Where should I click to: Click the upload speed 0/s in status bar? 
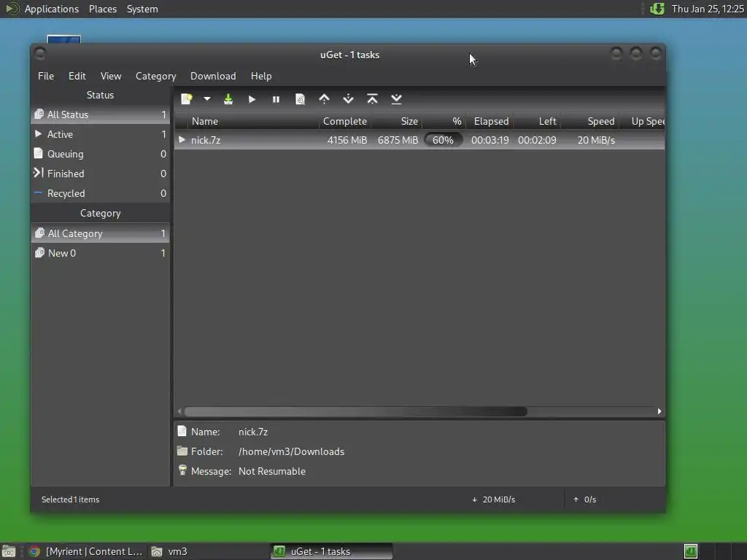[585, 499]
